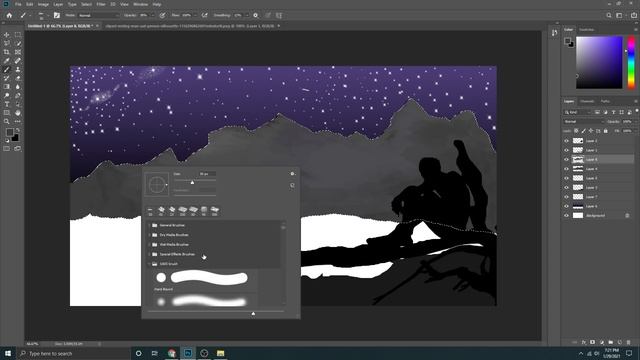The height and width of the screenshot is (360, 640).
Task: Switch to the Swatches tab
Action: (587, 30)
